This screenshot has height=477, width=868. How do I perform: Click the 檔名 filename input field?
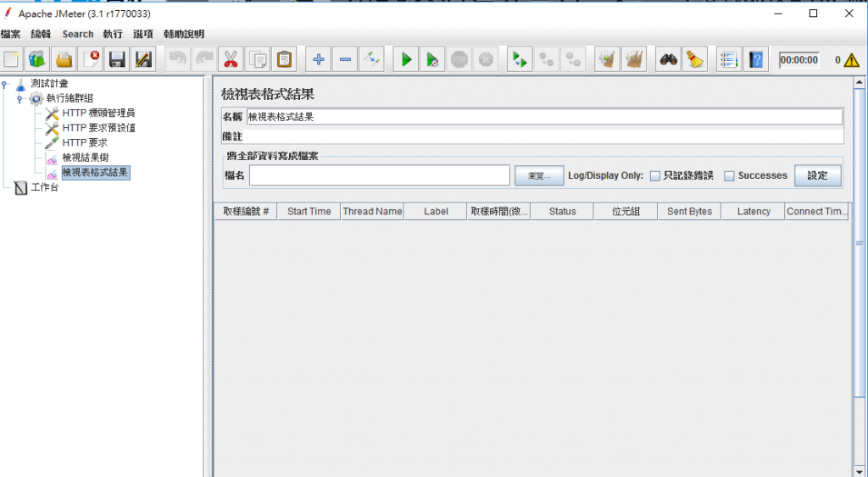coord(380,175)
